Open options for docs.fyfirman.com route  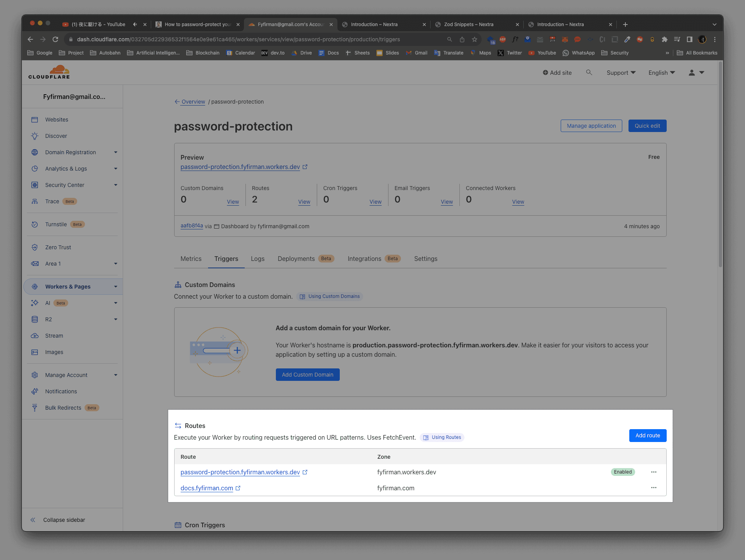click(x=654, y=488)
